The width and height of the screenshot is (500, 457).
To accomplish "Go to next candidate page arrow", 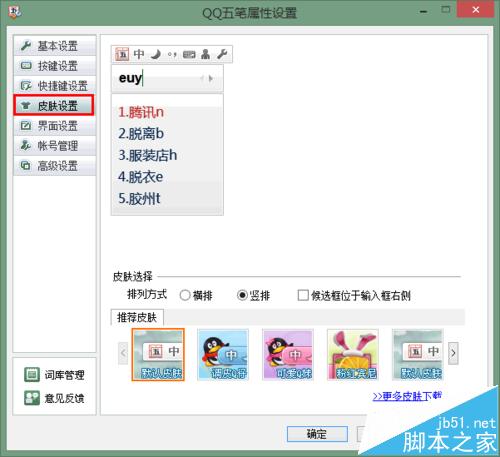I will coord(211,79).
